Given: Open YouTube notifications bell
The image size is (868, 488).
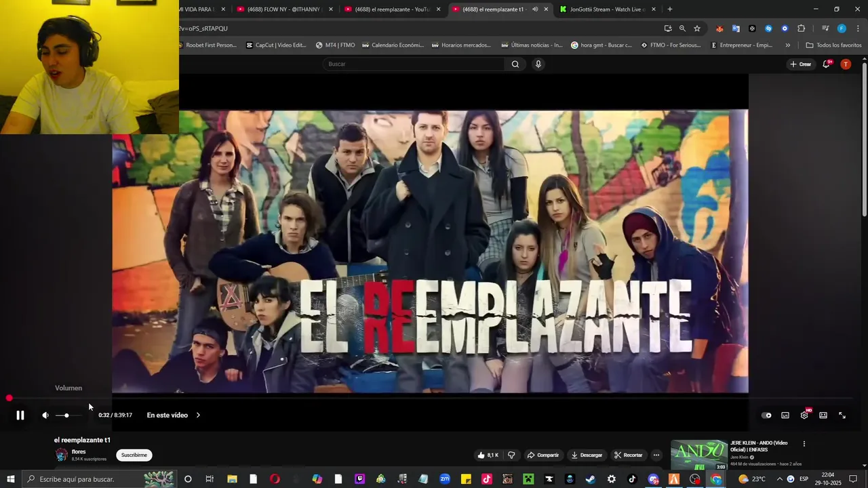Looking at the screenshot, I should tap(827, 64).
